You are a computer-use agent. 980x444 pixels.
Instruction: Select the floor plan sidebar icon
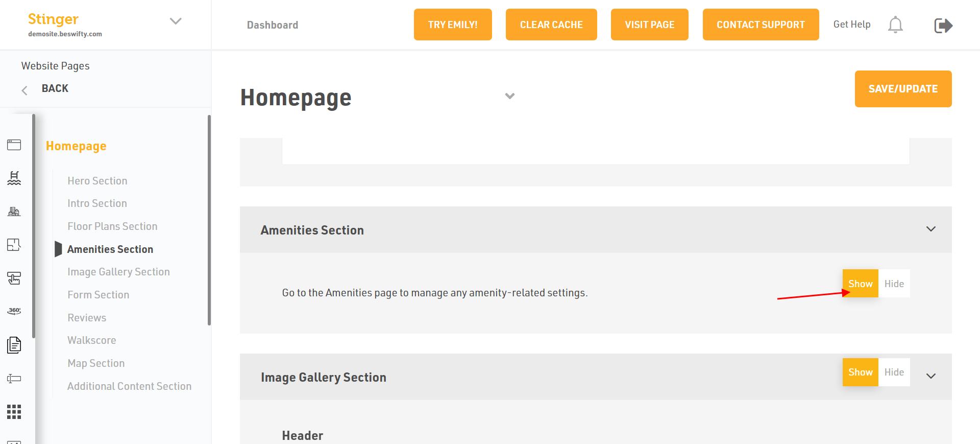pos(14,245)
